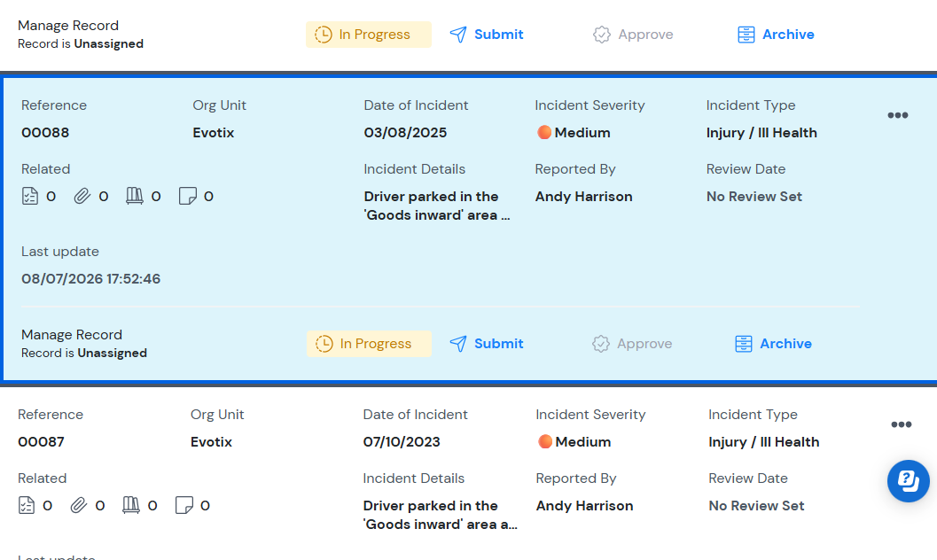
Task: Click Andy Harrison in record 00087
Action: coord(585,506)
